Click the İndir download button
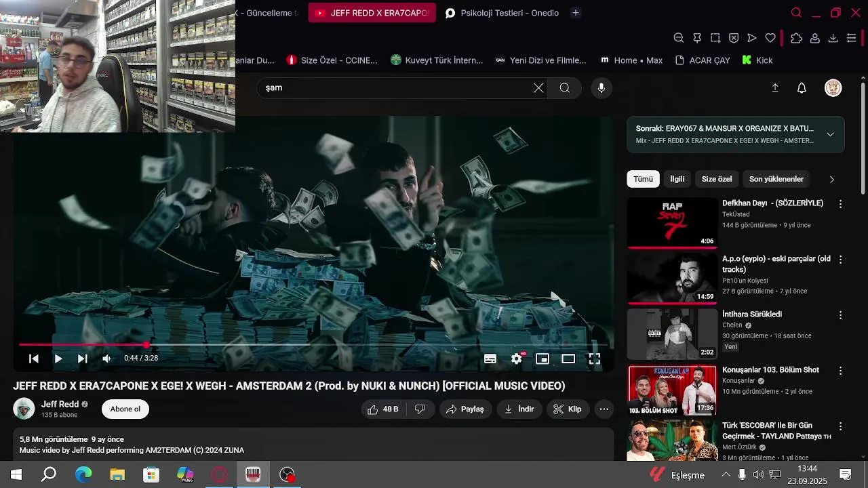This screenshot has width=868, height=488. (x=519, y=409)
